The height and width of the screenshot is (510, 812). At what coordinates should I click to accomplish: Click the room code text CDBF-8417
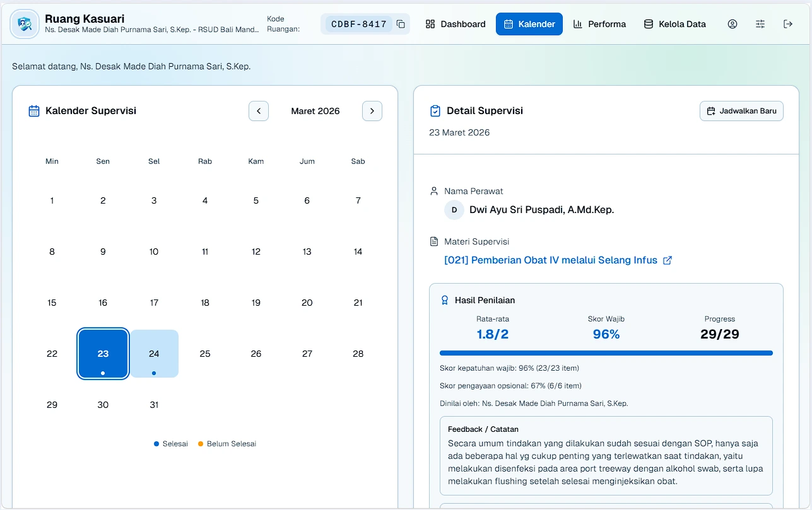click(x=359, y=24)
